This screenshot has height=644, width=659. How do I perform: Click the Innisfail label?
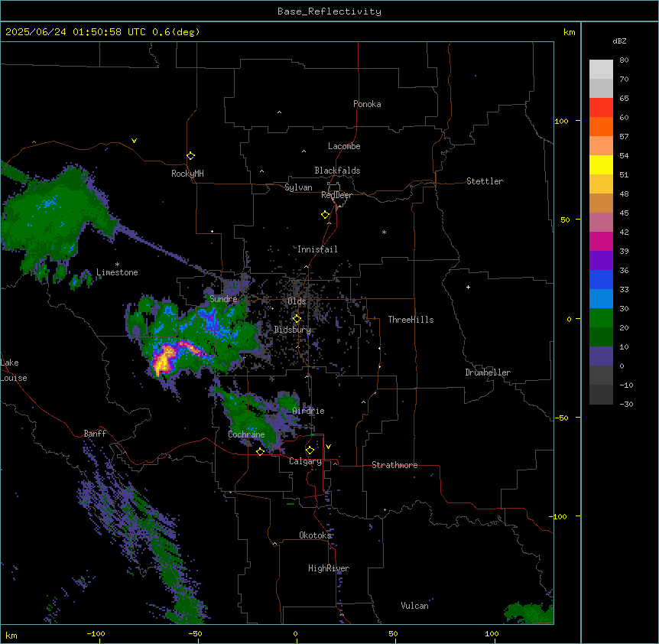(x=317, y=249)
